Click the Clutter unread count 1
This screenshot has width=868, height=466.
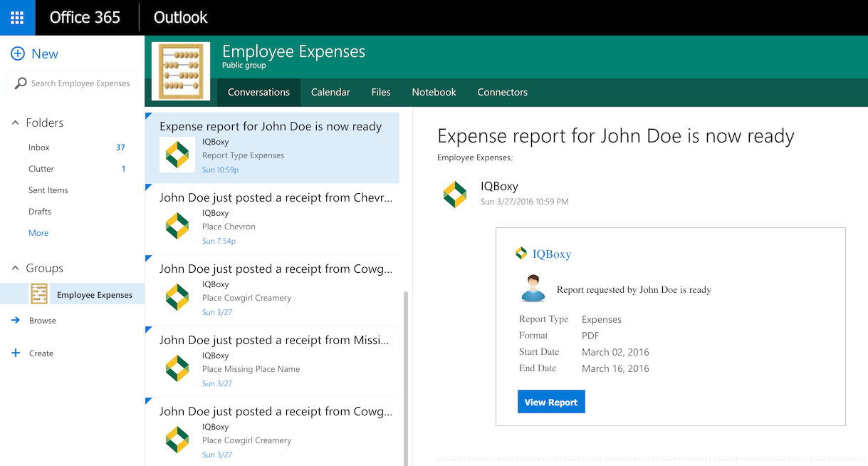point(123,169)
